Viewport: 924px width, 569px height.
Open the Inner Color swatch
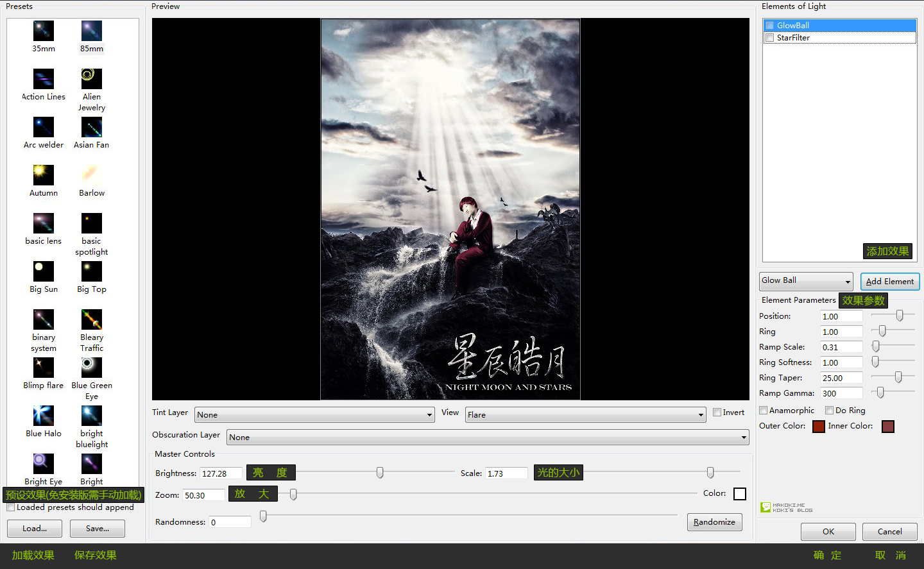click(x=888, y=427)
